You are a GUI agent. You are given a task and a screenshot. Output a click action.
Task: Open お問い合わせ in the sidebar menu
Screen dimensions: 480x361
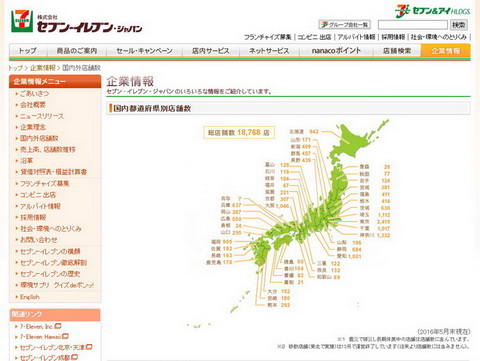click(39, 240)
